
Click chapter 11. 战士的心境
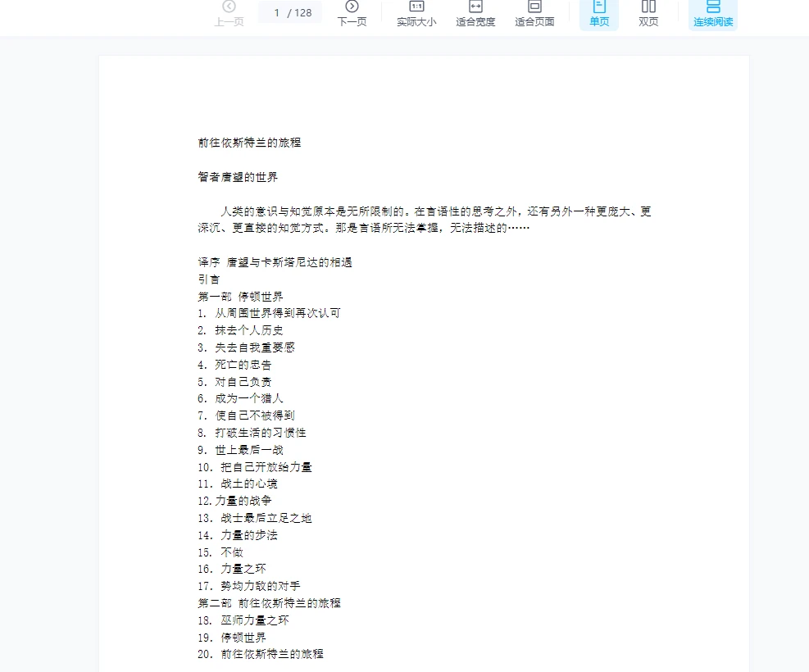click(x=238, y=484)
